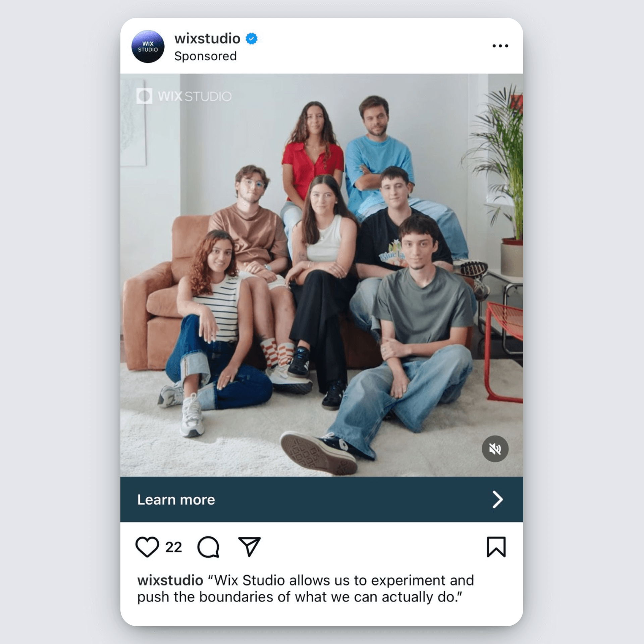
Task: Share the post via paper plane icon
Action: pyautogui.click(x=249, y=546)
